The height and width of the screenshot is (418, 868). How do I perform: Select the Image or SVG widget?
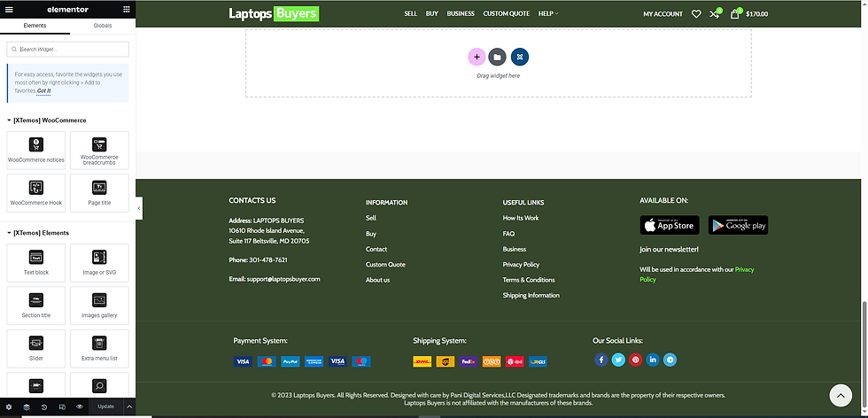click(x=99, y=263)
